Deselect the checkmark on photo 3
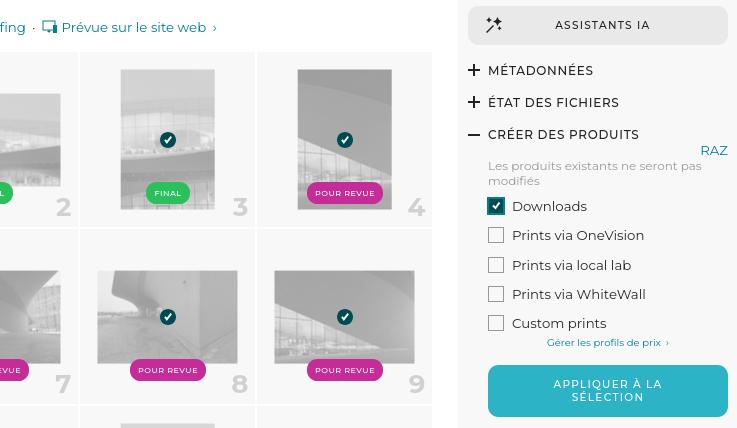This screenshot has height=428, width=737. (x=168, y=140)
